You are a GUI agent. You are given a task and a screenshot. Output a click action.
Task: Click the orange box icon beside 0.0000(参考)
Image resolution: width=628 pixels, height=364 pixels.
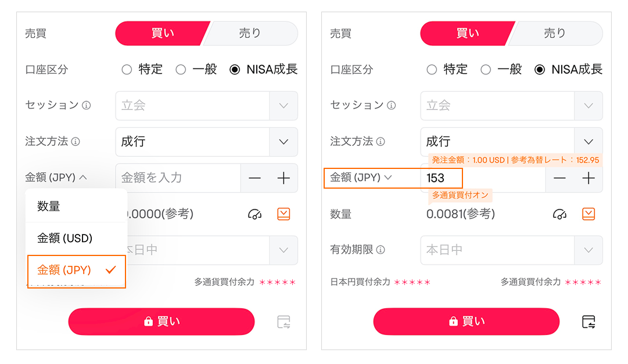click(x=284, y=214)
